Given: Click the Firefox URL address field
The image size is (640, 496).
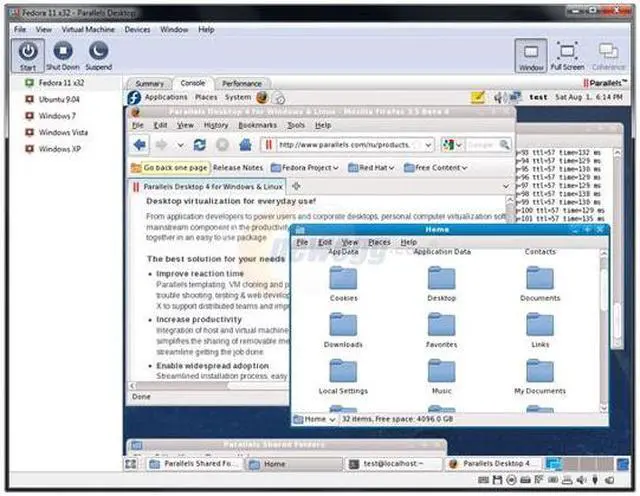Looking at the screenshot, I should tap(347, 145).
